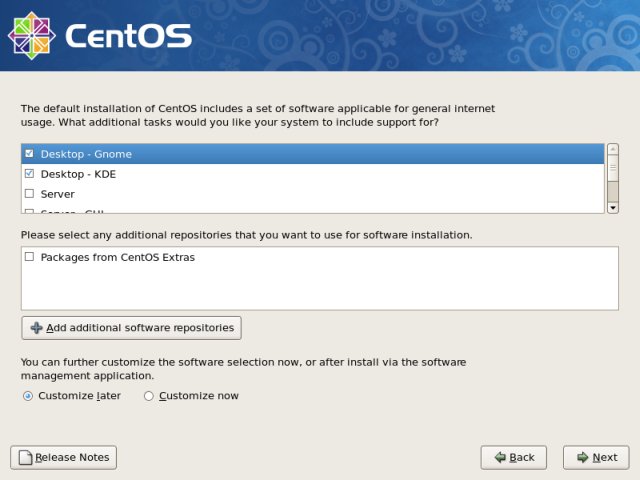Select the Desktop - KDE row label

click(x=79, y=174)
